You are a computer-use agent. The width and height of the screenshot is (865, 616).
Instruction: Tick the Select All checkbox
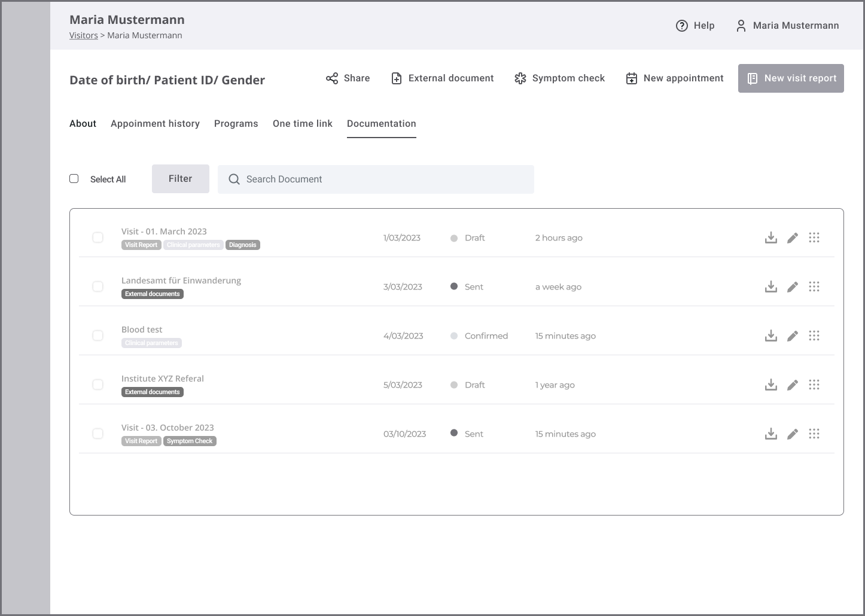74,179
